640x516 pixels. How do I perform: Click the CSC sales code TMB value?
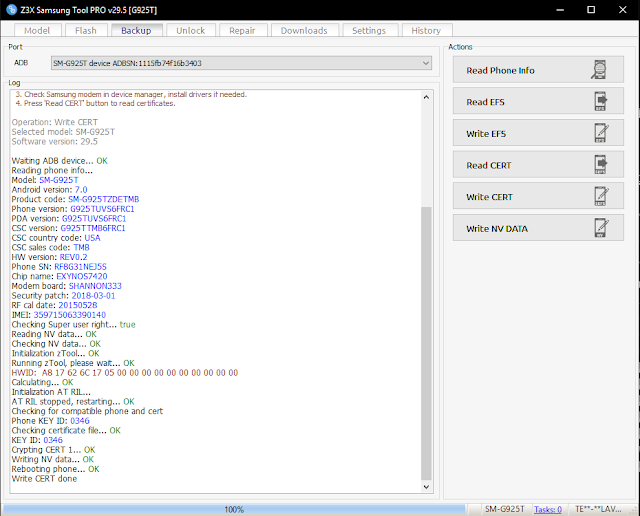coord(81,247)
